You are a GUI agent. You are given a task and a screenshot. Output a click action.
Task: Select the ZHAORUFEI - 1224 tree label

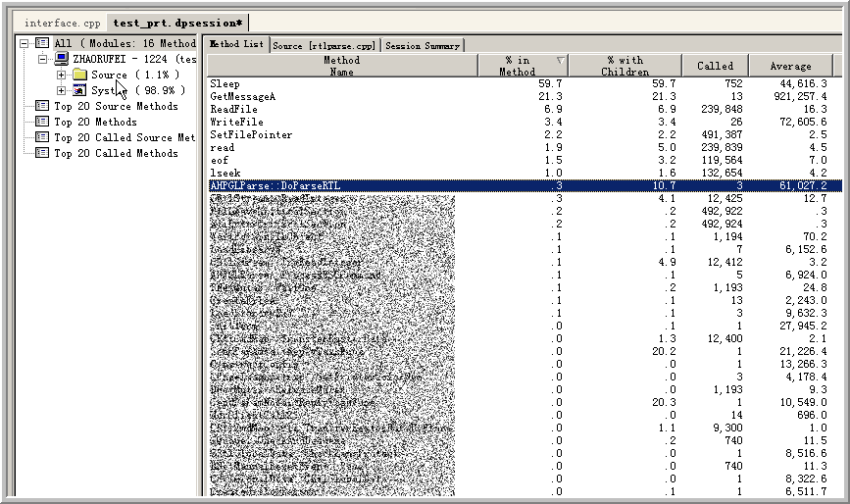coord(134,59)
